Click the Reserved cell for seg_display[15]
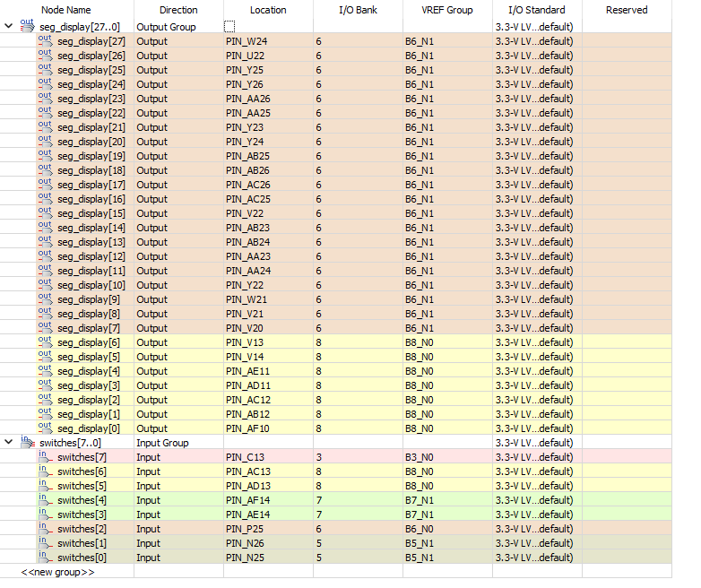This screenshot has width=701, height=588. click(x=626, y=213)
